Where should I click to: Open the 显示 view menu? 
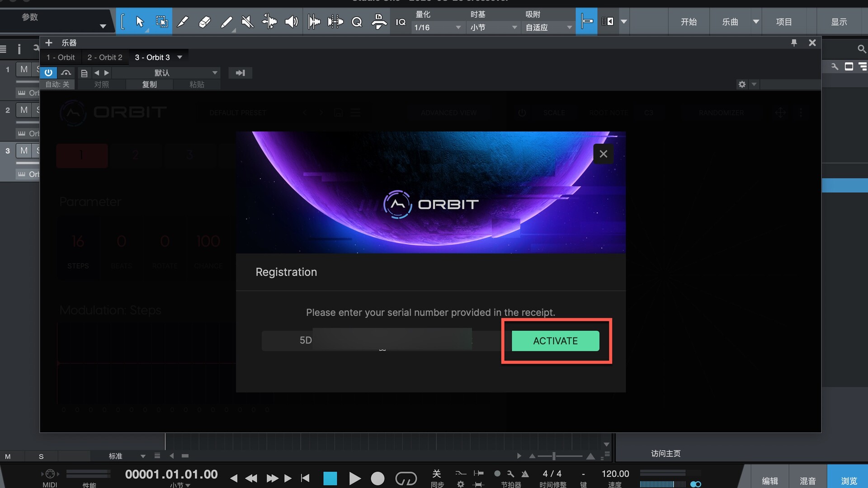[839, 22]
